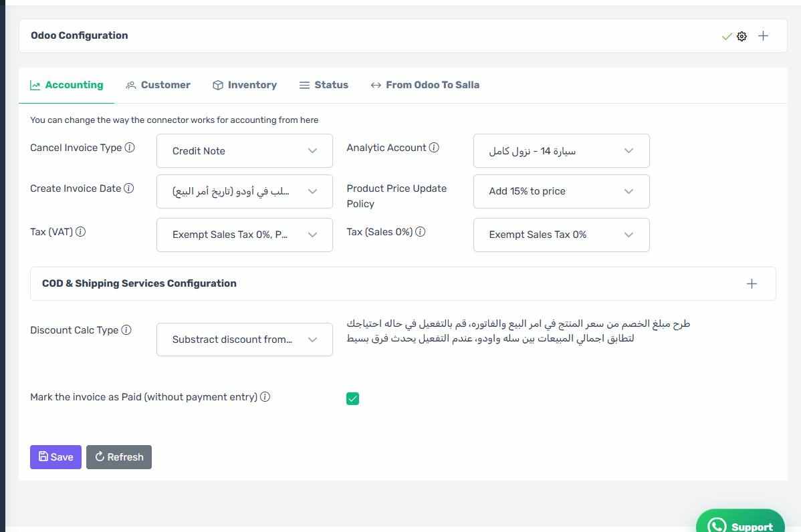Viewport: 801px width, 532px height.
Task: Switch to the Customer tab
Action: (158, 86)
